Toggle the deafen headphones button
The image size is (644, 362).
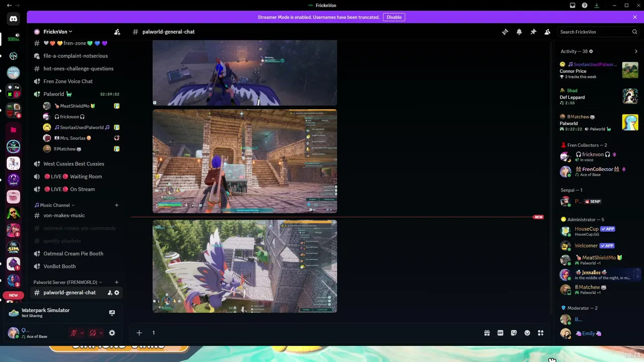point(93,333)
